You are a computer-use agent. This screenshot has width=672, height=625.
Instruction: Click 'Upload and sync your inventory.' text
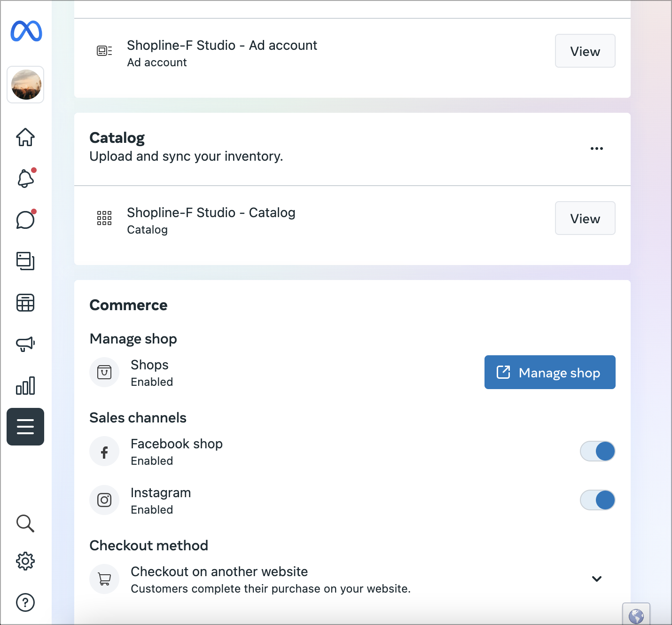pyautogui.click(x=186, y=156)
